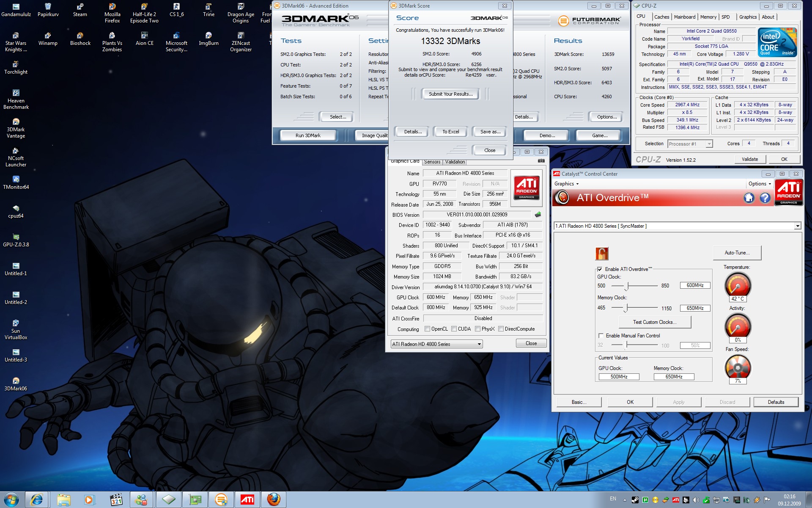Viewport: 812px width, 508px height.
Task: Toggle the PhysX checkbox in GPU-Z
Action: click(x=477, y=329)
